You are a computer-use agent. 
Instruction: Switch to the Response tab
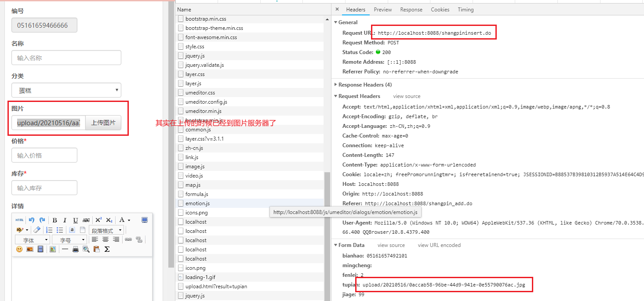click(411, 10)
